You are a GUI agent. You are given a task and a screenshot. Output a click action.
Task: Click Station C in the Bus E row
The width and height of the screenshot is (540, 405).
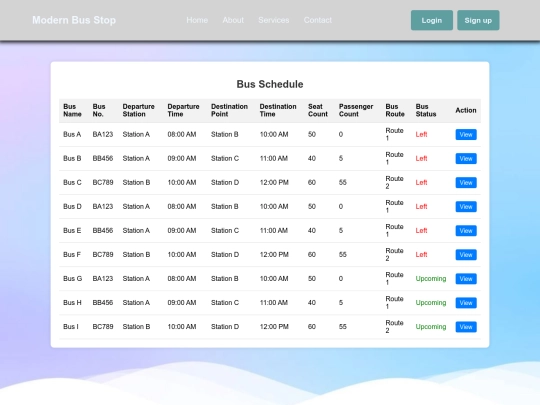225,230
